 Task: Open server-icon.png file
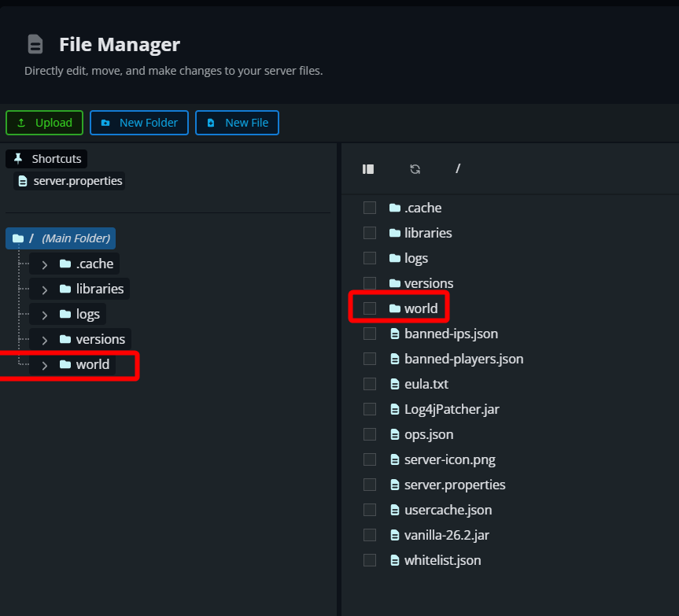[450, 459]
